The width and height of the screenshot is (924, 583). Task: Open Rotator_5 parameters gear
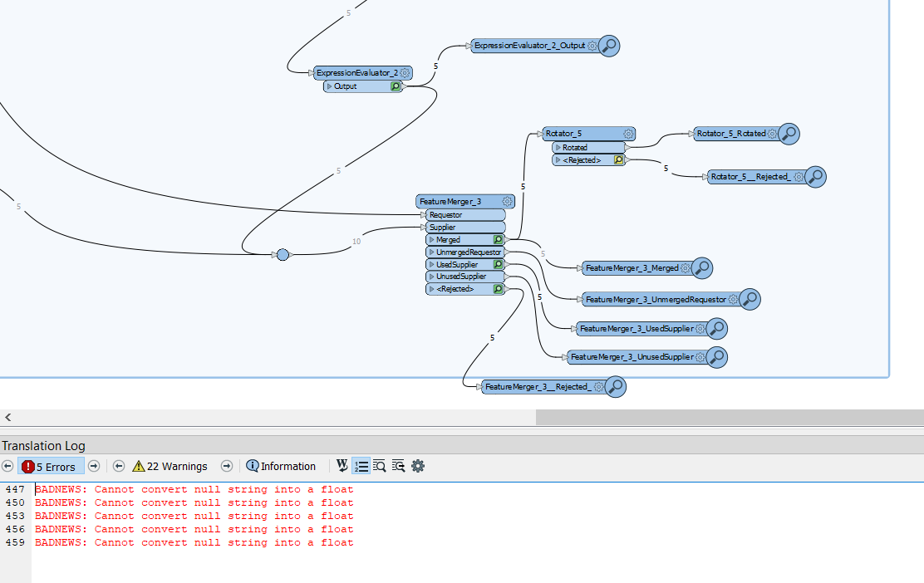click(x=628, y=134)
